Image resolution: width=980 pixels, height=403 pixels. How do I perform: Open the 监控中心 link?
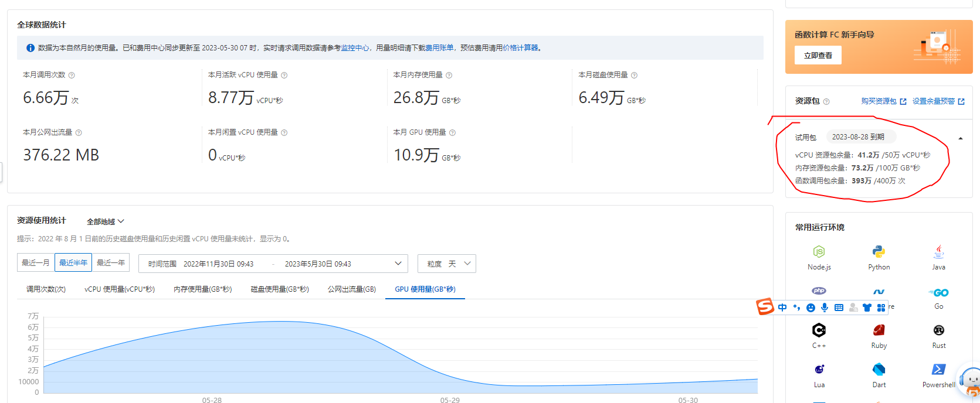point(355,48)
